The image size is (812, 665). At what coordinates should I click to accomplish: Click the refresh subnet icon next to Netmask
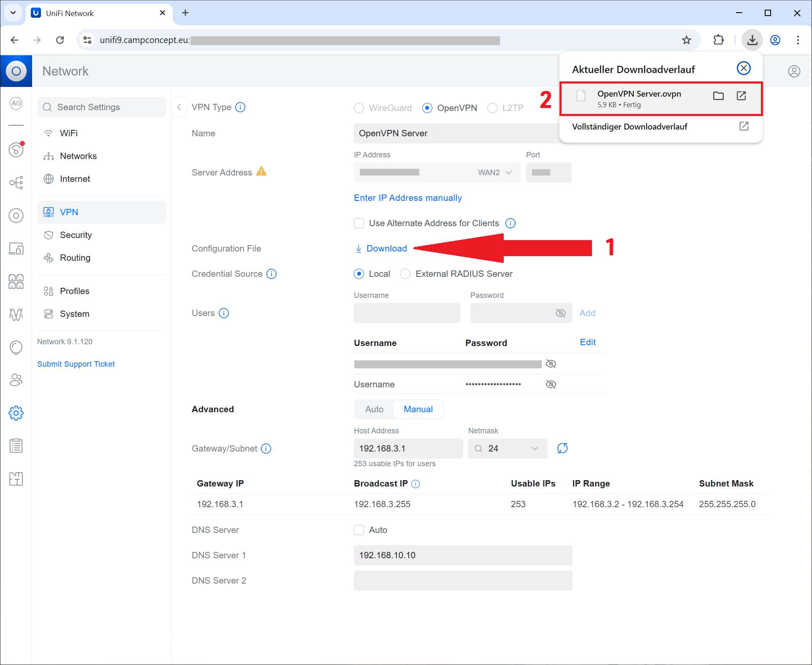562,448
